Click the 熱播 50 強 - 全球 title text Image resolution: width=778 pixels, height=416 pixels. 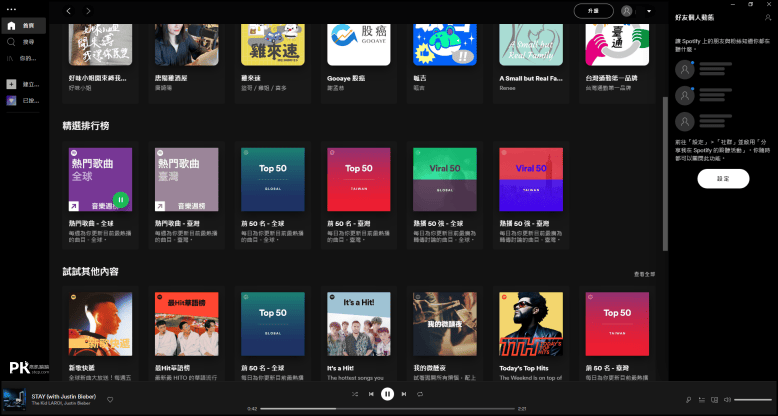point(438,223)
